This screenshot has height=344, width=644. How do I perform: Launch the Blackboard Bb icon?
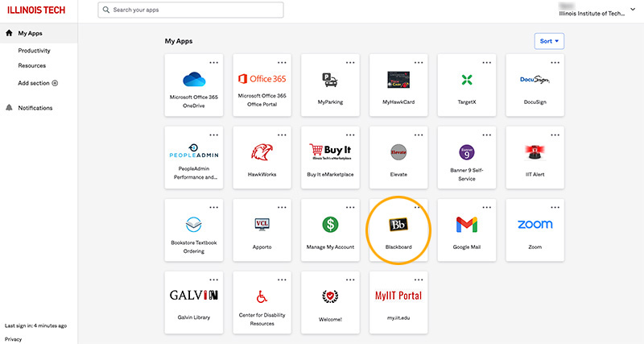coord(398,225)
